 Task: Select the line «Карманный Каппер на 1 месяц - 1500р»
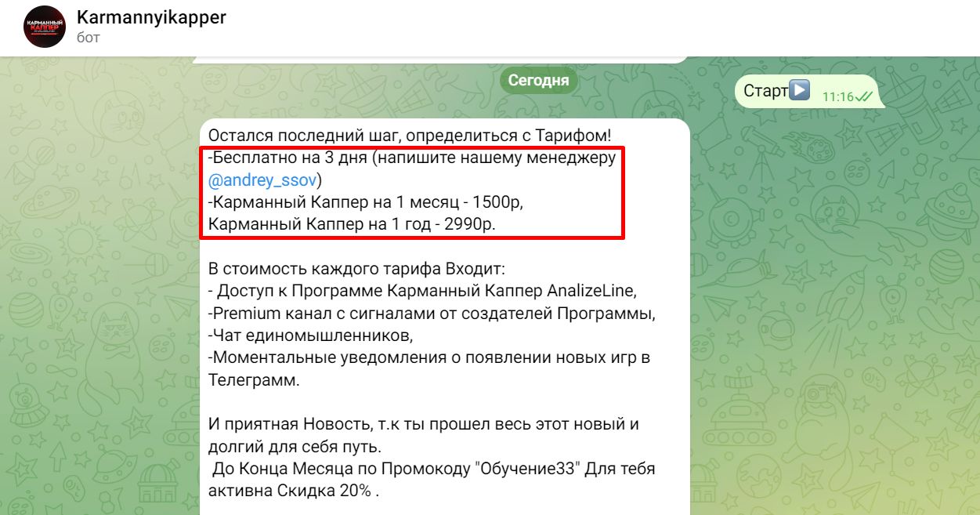(365, 202)
